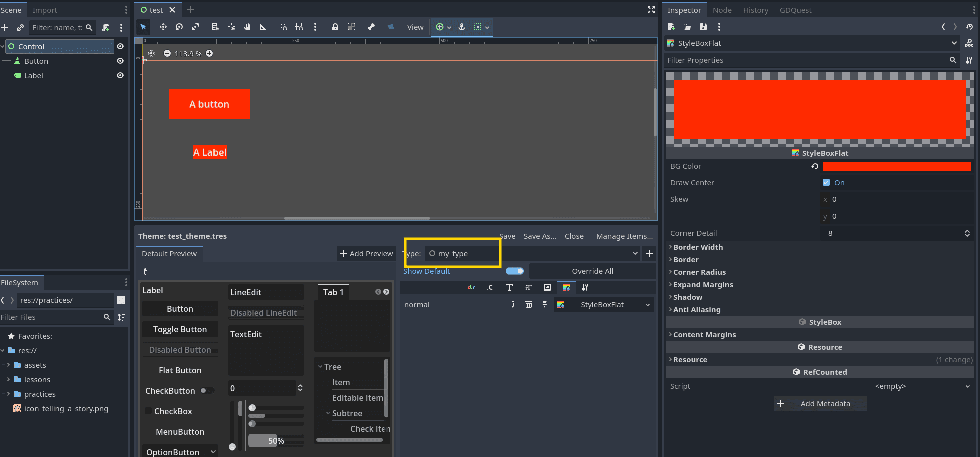Toggle the anchors mode anchor icon
Image resolution: width=980 pixels, height=457 pixels.
(x=462, y=27)
